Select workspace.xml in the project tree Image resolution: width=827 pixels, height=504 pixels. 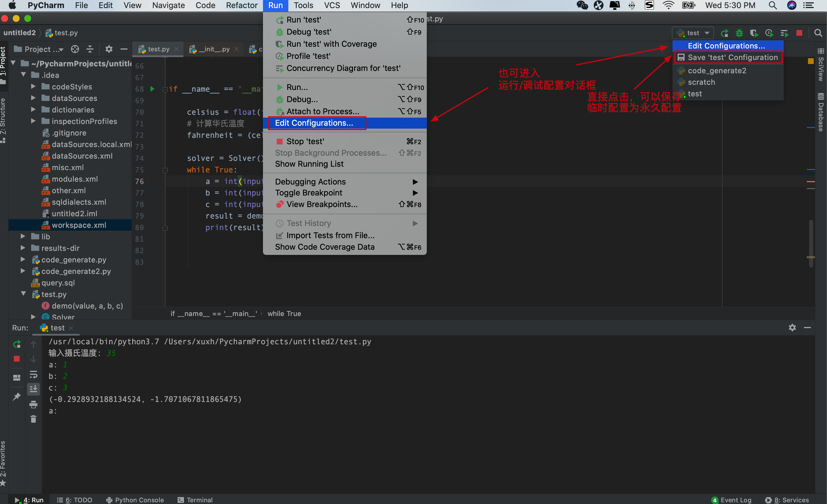(70, 225)
